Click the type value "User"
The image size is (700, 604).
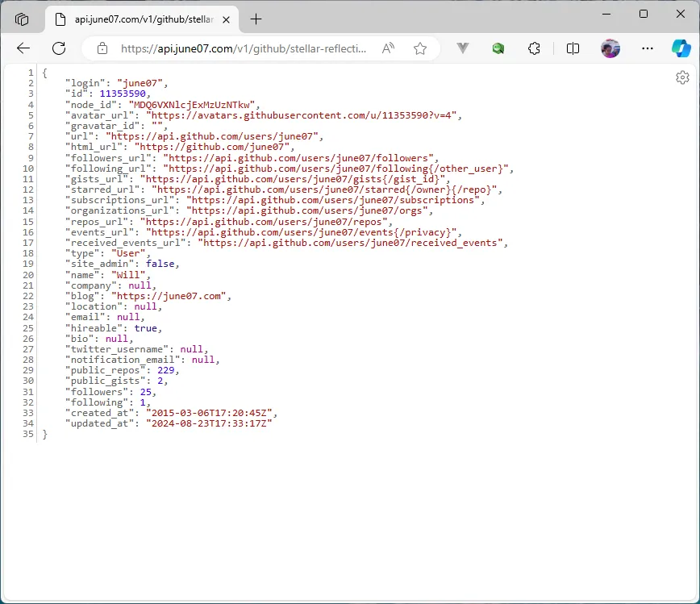click(128, 253)
